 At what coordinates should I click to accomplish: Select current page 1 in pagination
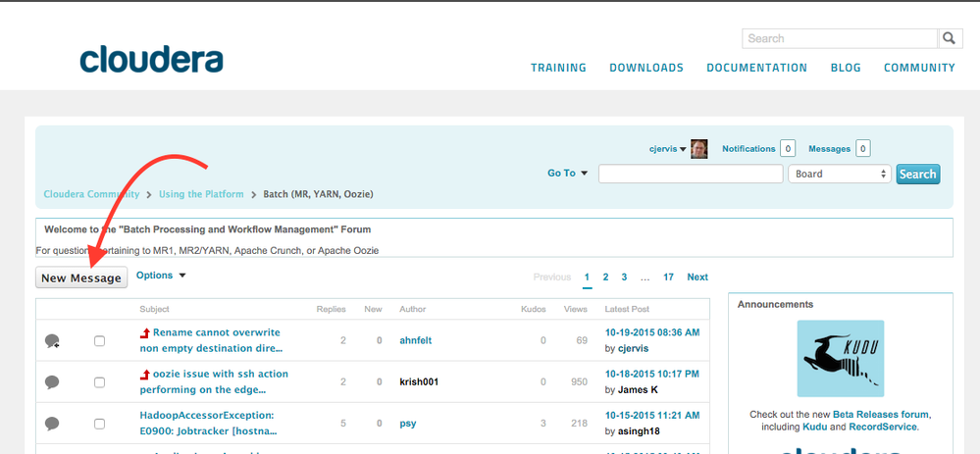coord(587,277)
